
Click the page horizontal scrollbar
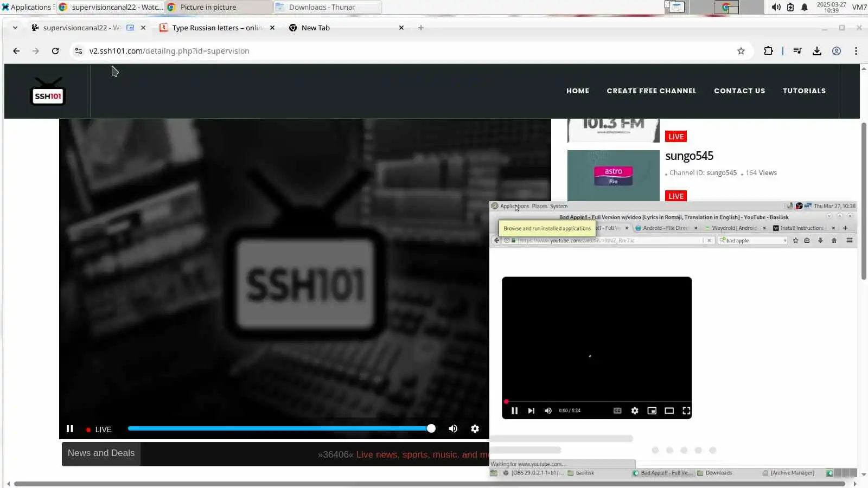[429, 484]
